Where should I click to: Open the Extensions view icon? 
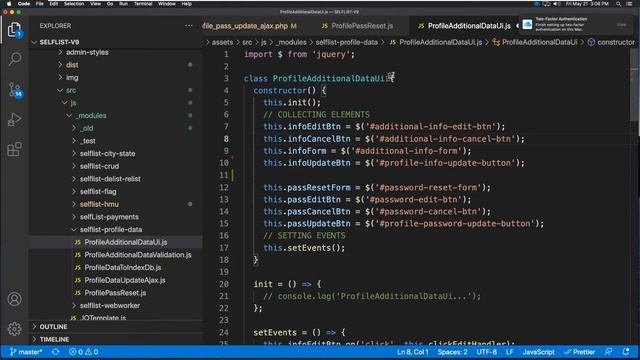[14, 149]
